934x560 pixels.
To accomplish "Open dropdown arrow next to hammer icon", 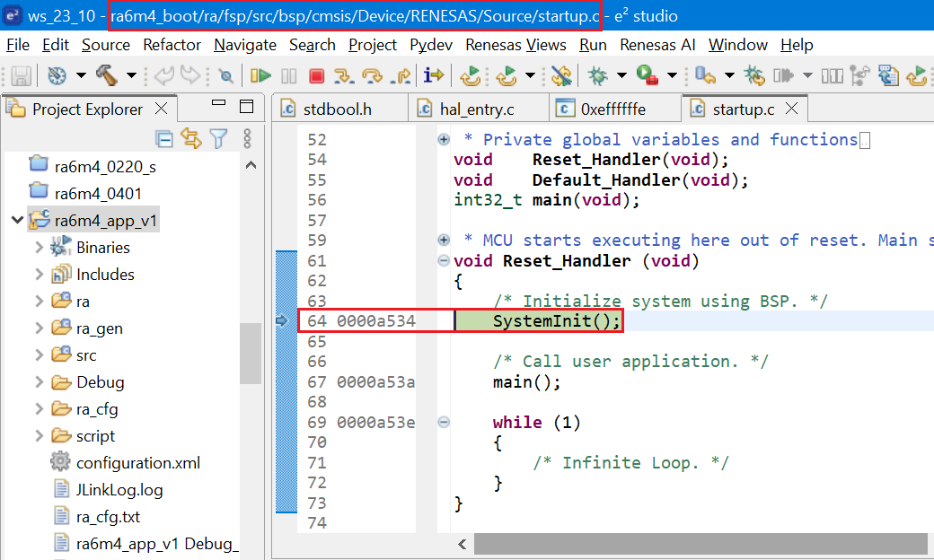I will click(131, 75).
